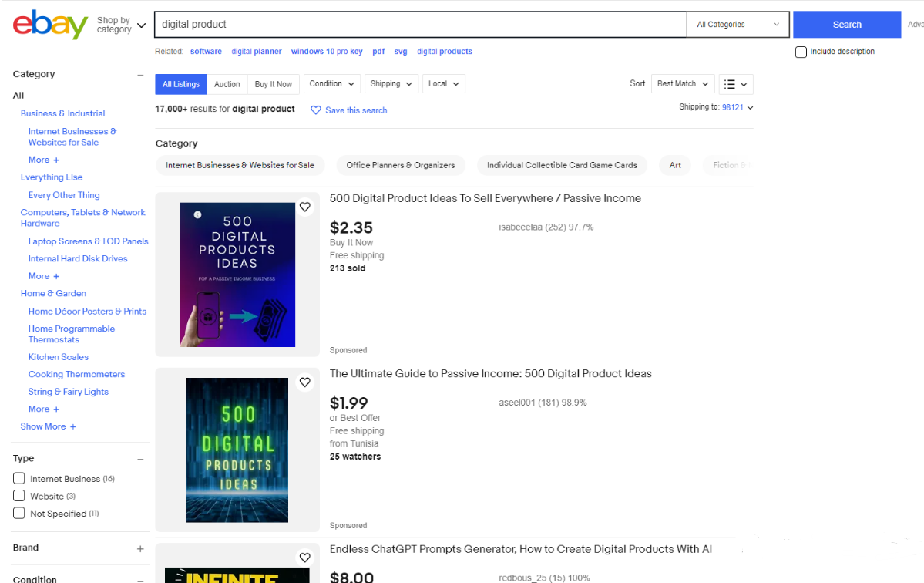Switch to the Auction tab
The width and height of the screenshot is (924, 583).
(227, 84)
